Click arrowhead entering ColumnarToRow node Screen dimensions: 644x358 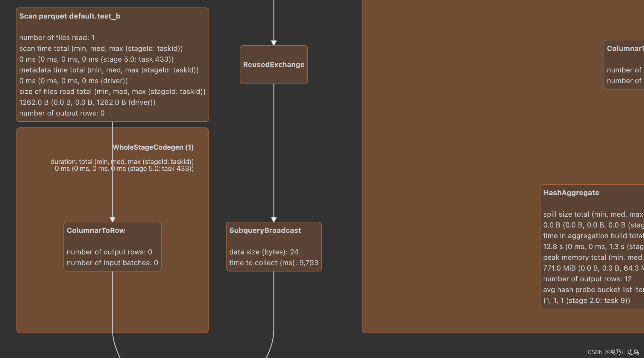(113, 219)
